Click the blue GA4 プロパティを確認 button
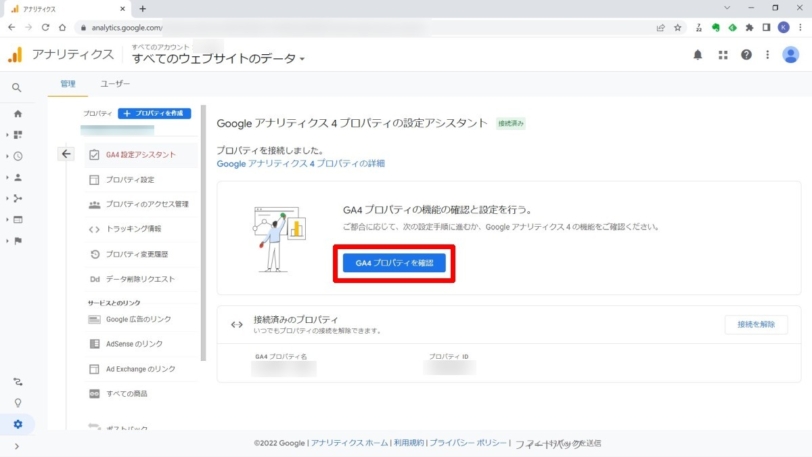The height and width of the screenshot is (457, 812). [x=394, y=263]
